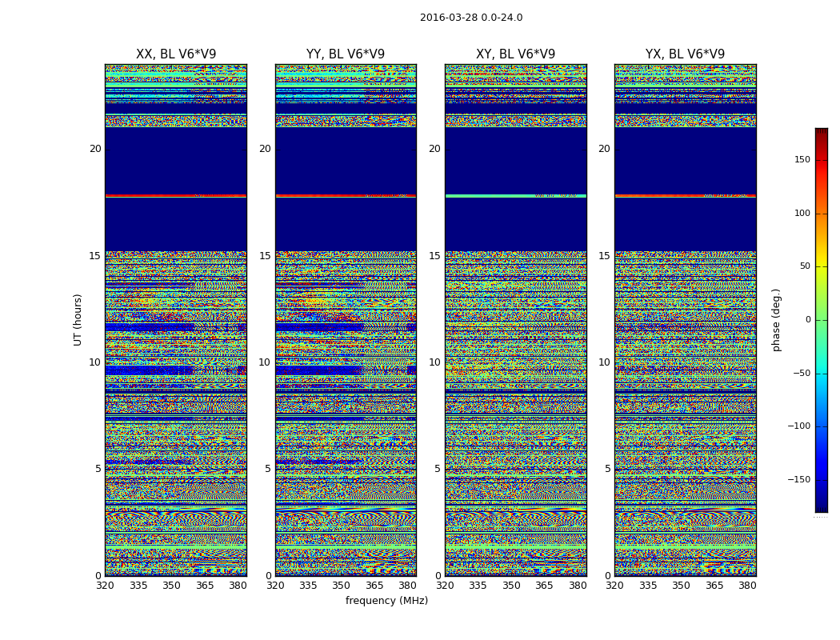The width and height of the screenshot is (840, 640).
Task: Select the 'XX, BL V6*V9' panel title
Action: (176, 54)
